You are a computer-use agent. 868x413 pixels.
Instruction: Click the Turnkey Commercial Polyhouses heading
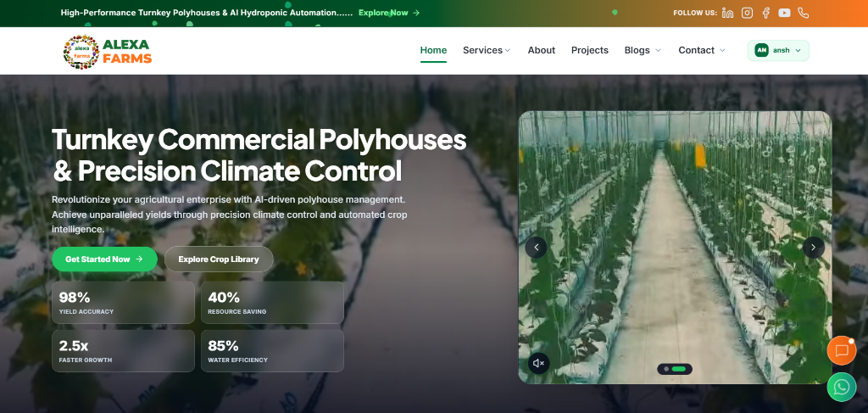259,155
